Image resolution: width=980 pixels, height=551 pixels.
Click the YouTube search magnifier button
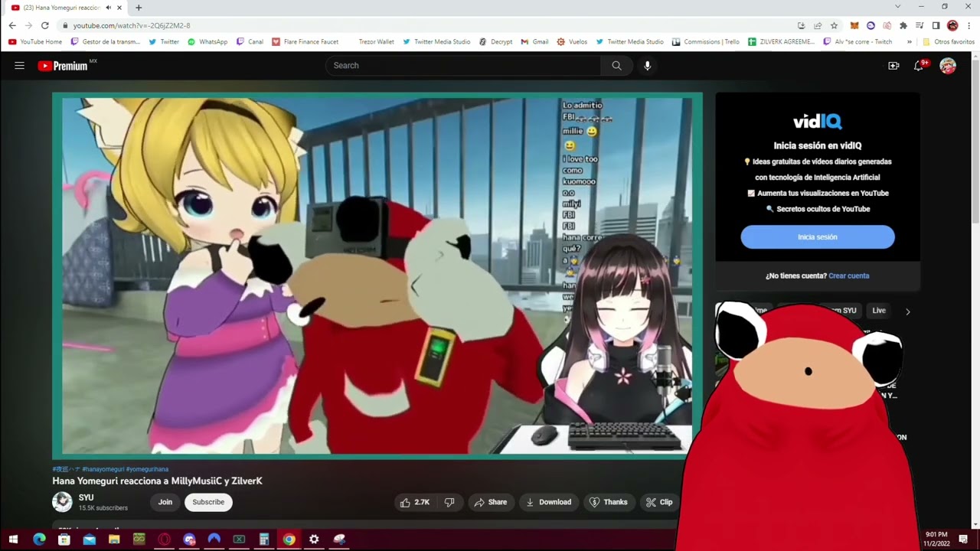click(x=616, y=66)
